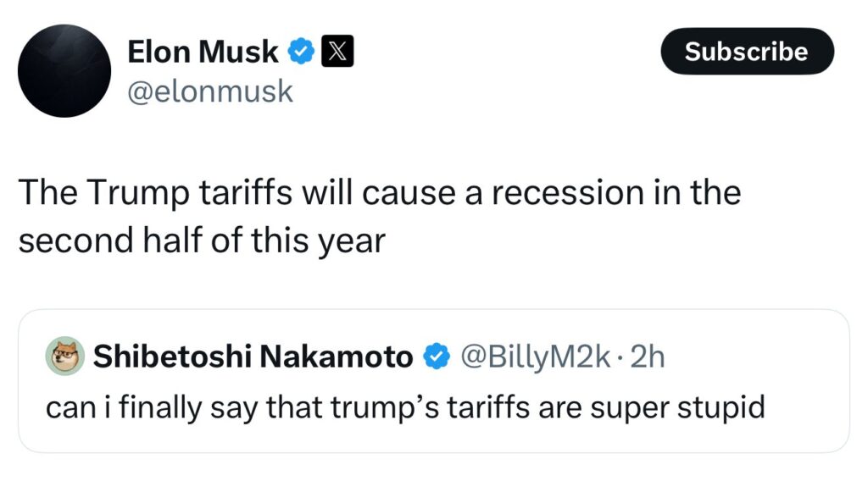Open the Shibetoshi Nakamoto profile name
Viewport: 868px width, 492px height.
[x=252, y=358]
